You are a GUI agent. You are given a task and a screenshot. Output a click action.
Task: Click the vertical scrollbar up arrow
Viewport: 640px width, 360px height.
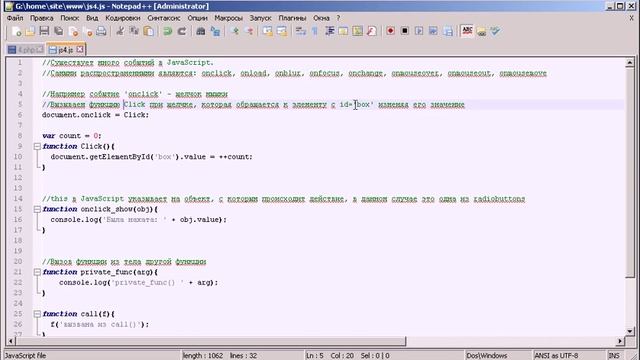[629, 62]
